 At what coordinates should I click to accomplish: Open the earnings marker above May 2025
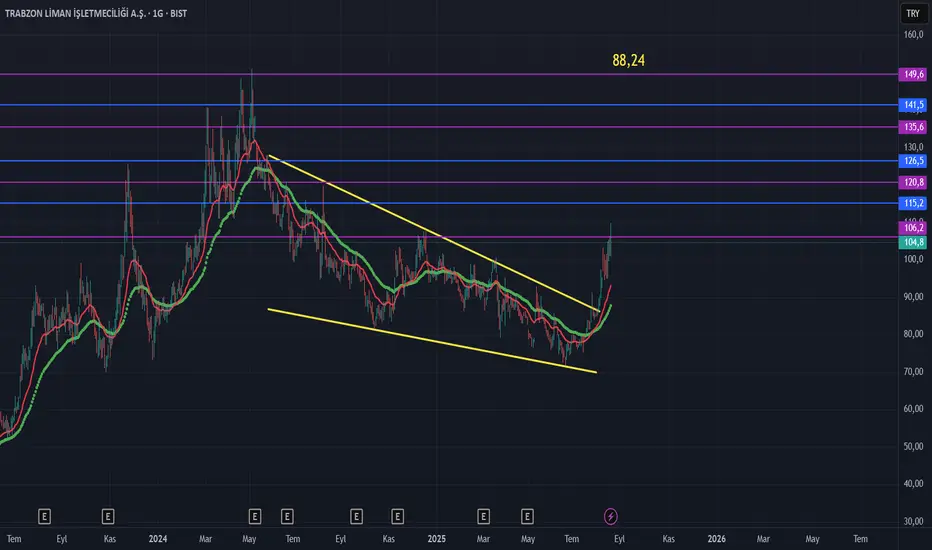[x=527, y=516]
